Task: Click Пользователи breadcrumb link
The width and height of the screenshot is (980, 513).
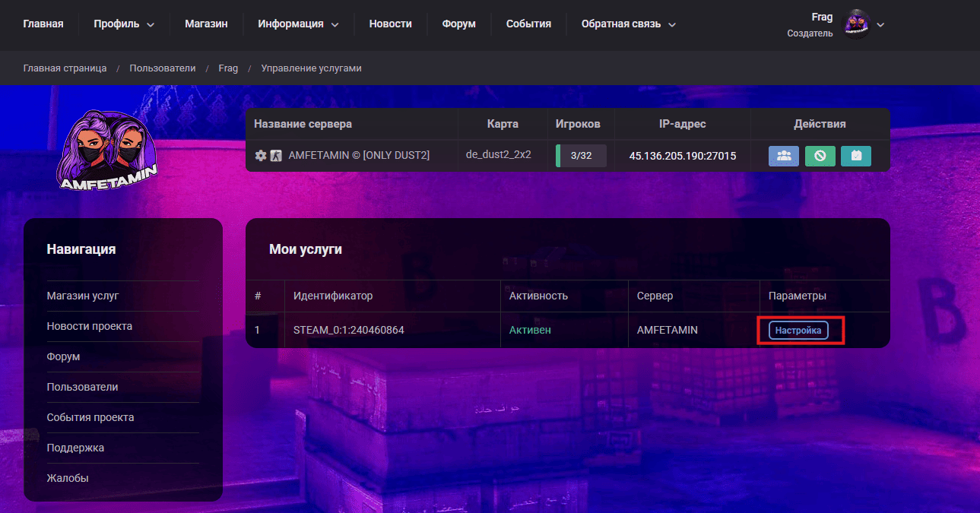Action: coord(163,68)
